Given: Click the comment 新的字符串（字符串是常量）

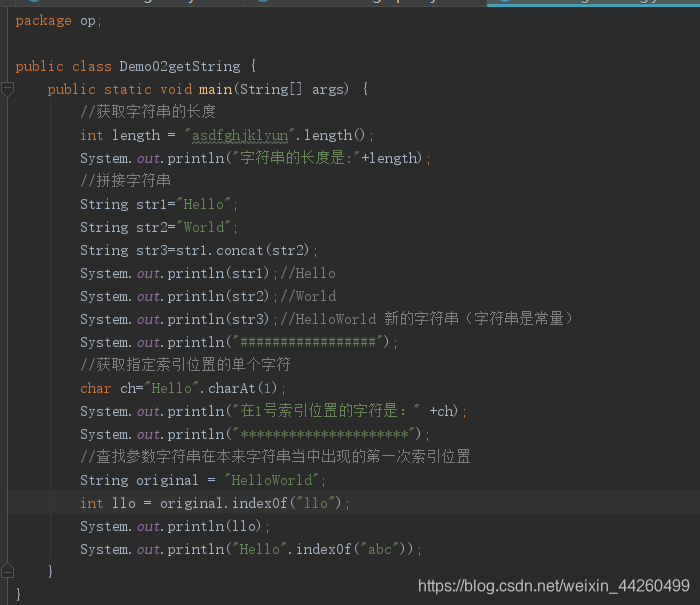Looking at the screenshot, I should coord(478,319).
